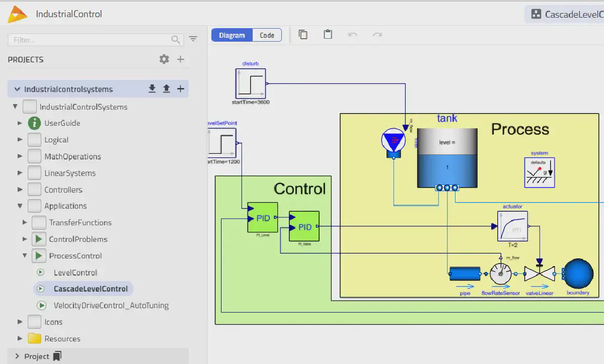Select the valveLinear component
This screenshot has height=364, width=604.
point(539,274)
